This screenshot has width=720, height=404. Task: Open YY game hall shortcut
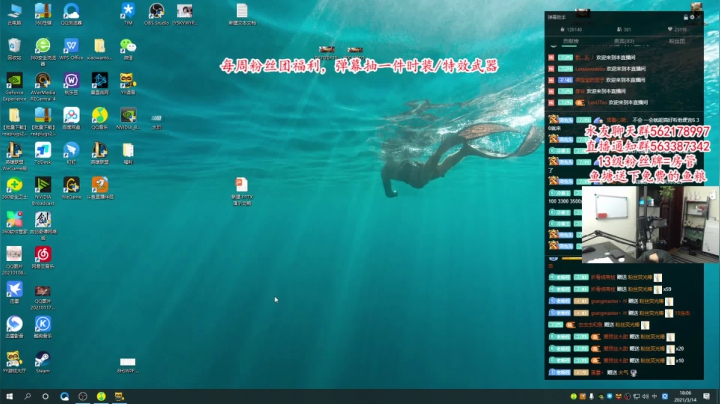pyautogui.click(x=14, y=362)
